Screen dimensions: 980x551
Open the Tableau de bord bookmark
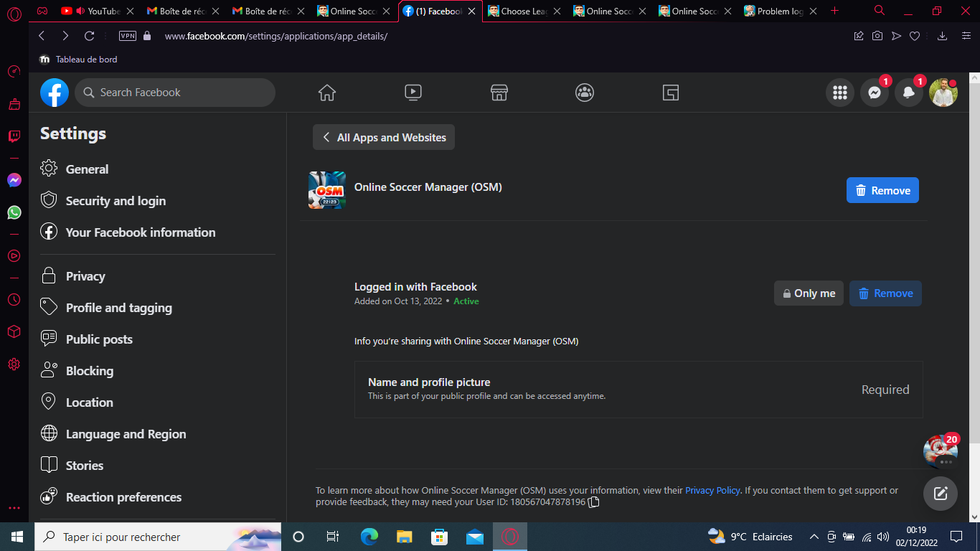coord(78,60)
